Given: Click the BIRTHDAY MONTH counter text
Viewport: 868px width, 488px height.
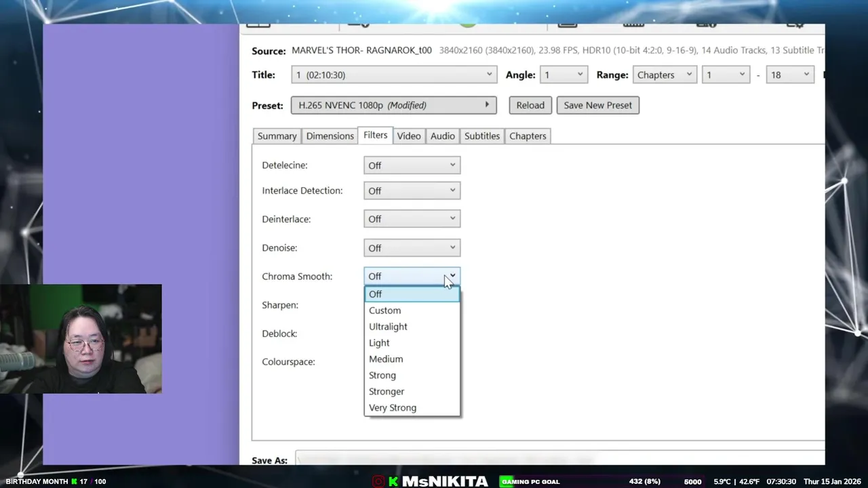Looking at the screenshot, I should [56, 481].
